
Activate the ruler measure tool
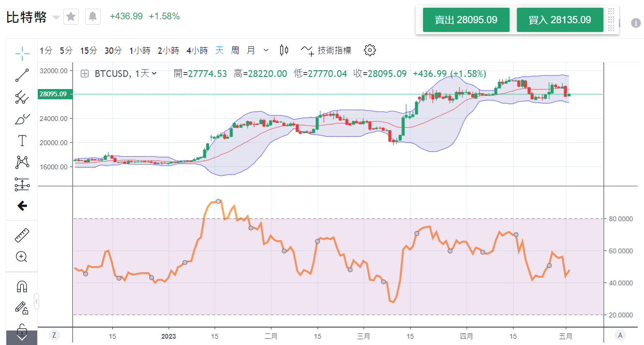pos(22,235)
